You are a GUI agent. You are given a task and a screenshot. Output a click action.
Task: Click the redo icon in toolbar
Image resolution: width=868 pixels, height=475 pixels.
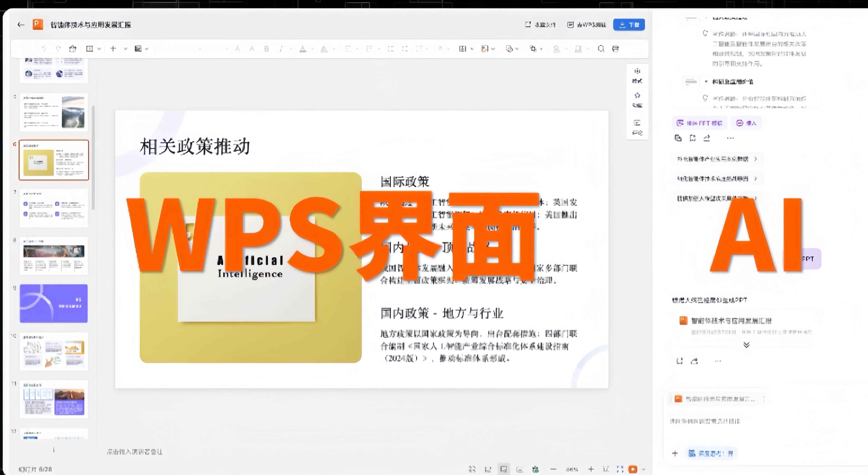click(58, 49)
